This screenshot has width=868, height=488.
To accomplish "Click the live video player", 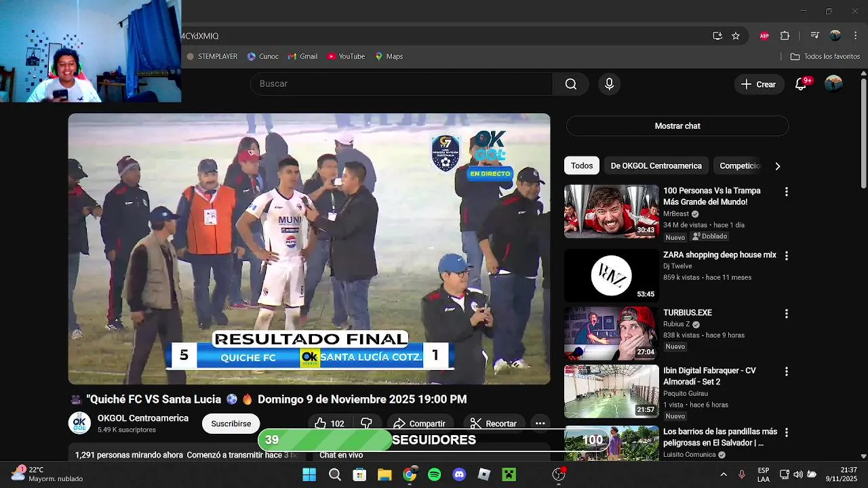I will pyautogui.click(x=309, y=249).
